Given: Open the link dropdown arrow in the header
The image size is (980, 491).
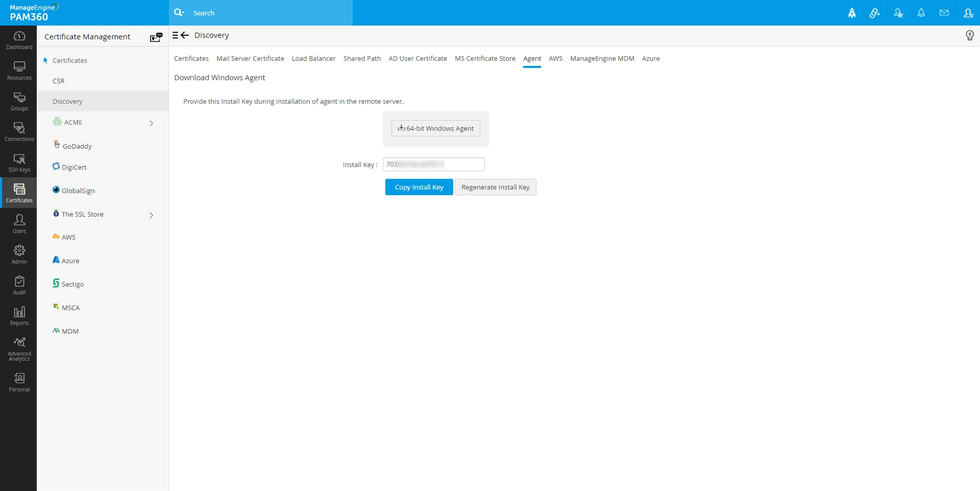Looking at the screenshot, I should [x=874, y=13].
